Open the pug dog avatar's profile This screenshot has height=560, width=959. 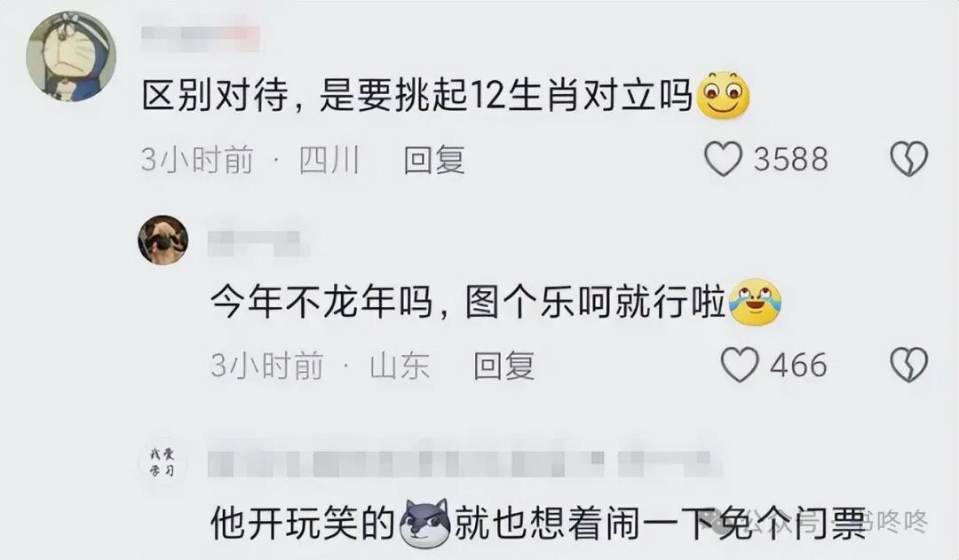pyautogui.click(x=163, y=240)
